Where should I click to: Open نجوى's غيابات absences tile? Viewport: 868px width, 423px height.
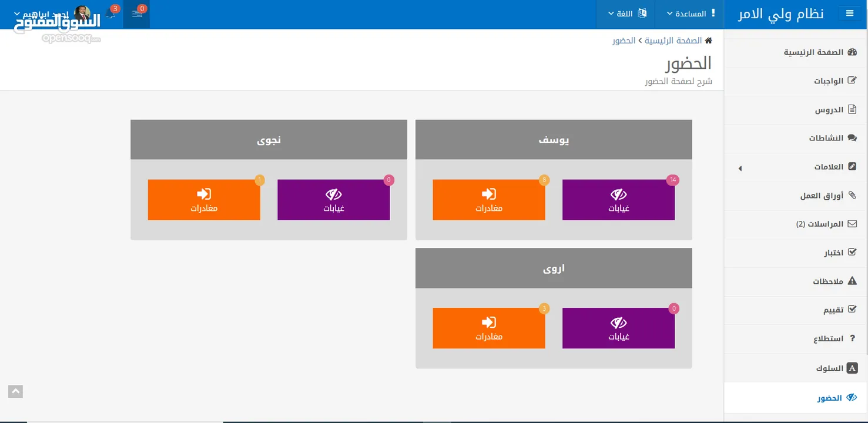pos(334,200)
